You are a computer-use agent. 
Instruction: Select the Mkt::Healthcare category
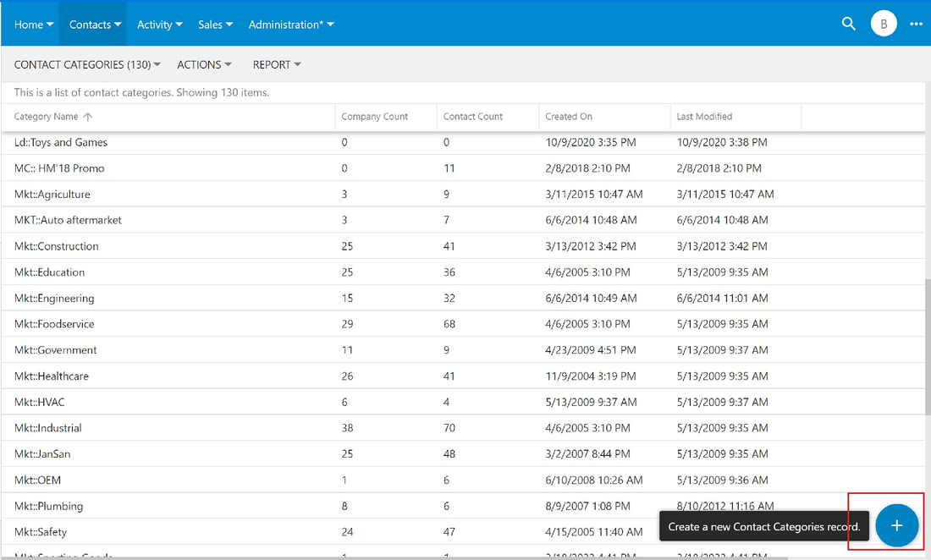coord(51,376)
